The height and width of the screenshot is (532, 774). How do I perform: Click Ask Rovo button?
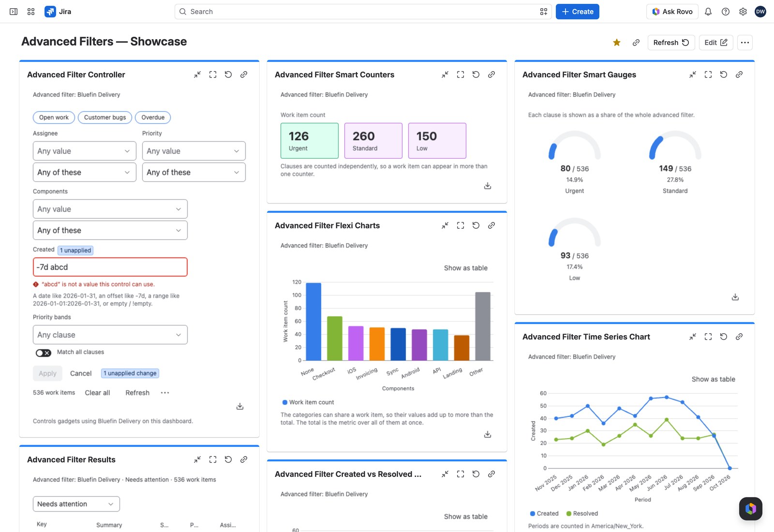(672, 12)
